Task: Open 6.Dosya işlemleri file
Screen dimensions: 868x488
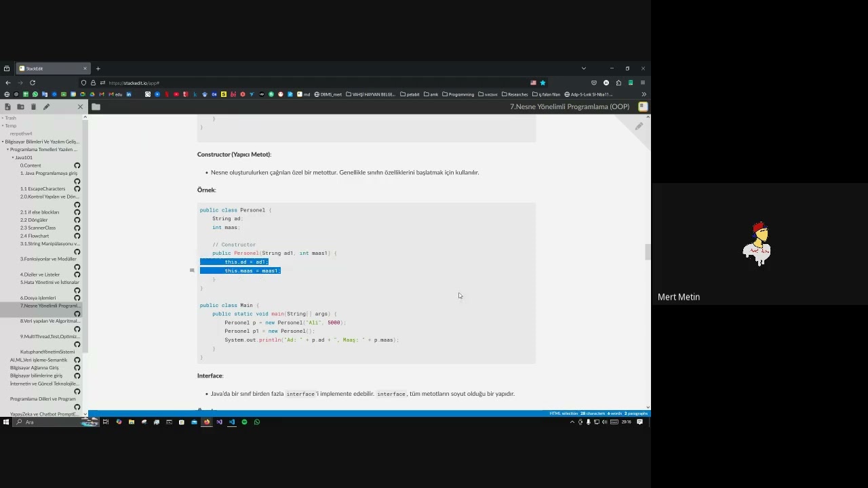Action: pyautogui.click(x=38, y=298)
